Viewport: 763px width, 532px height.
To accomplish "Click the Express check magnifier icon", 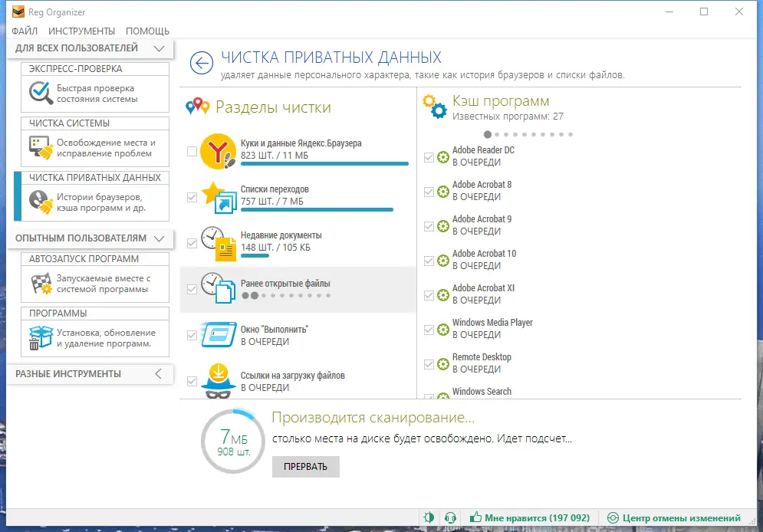I will [x=41, y=93].
